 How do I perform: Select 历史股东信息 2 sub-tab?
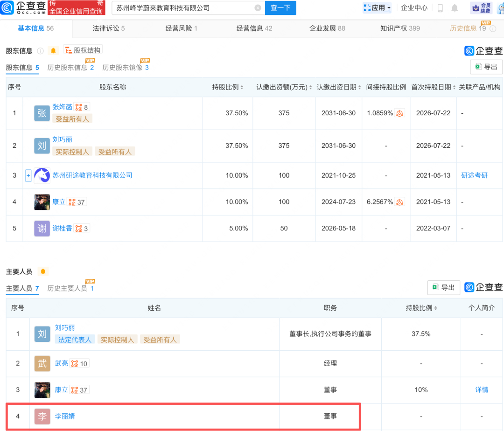(70, 68)
